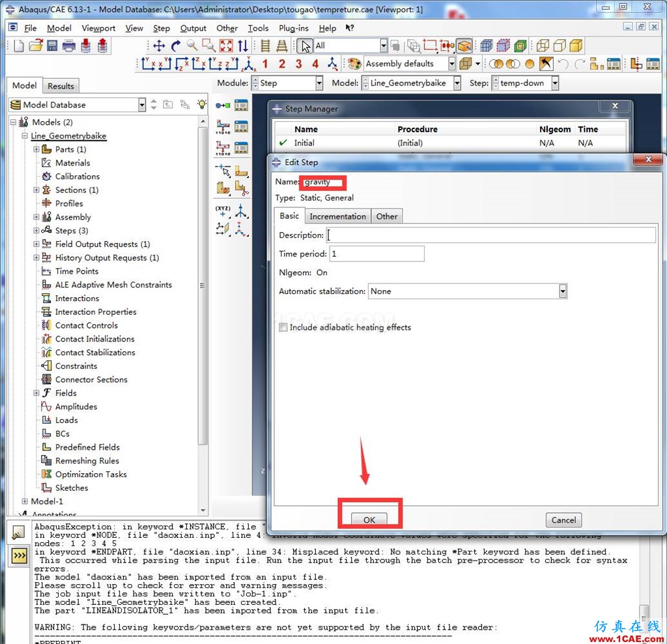Switch to the Results tab
Screen dimensions: 667x644
click(x=61, y=86)
